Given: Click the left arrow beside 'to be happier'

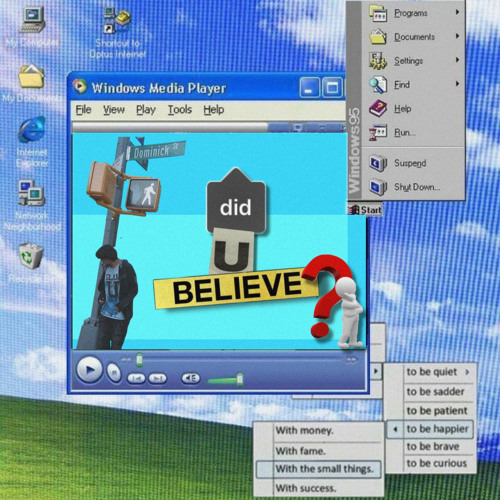Looking at the screenshot, I should [x=395, y=429].
